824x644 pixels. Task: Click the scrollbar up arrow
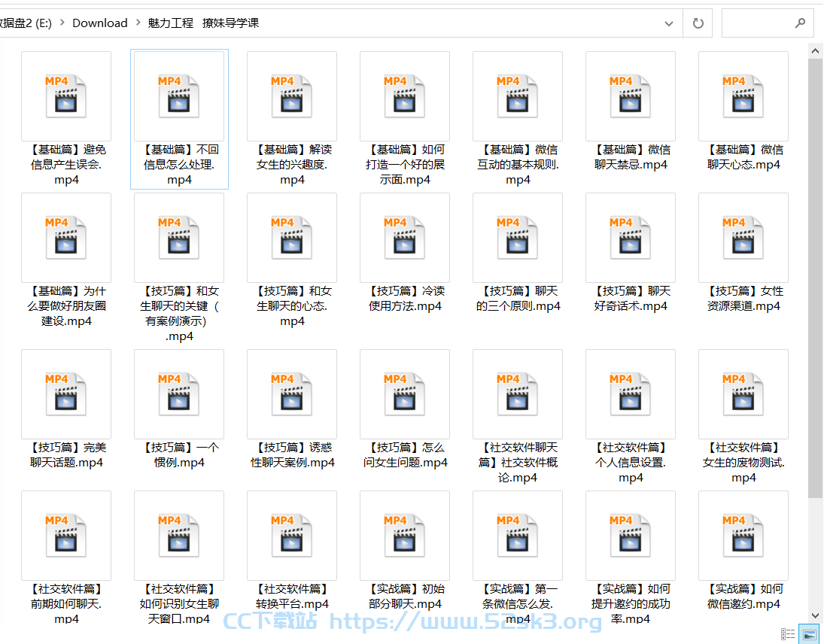pyautogui.click(x=815, y=51)
